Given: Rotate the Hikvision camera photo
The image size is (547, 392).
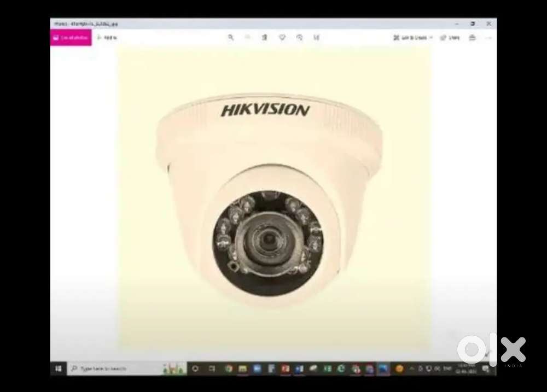Looking at the screenshot, I should 299,38.
